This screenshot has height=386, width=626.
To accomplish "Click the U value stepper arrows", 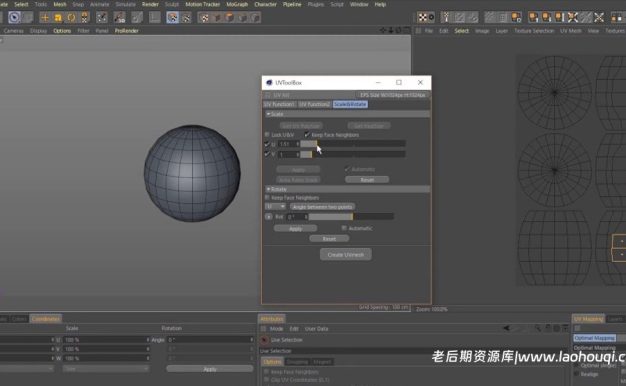I will click(x=297, y=144).
